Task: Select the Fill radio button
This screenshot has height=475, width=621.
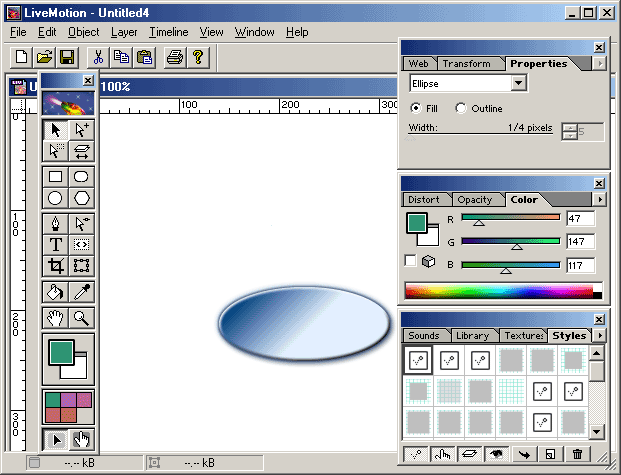Action: 416,108
